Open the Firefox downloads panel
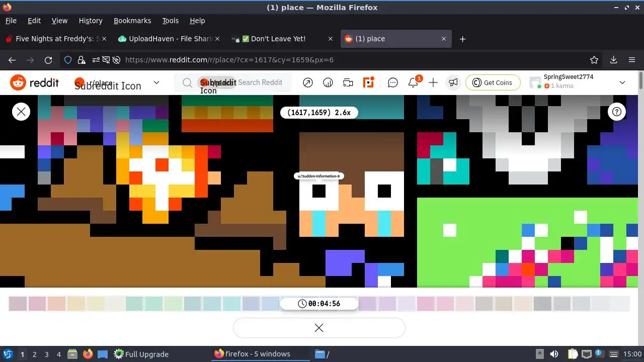 pyautogui.click(x=613, y=60)
